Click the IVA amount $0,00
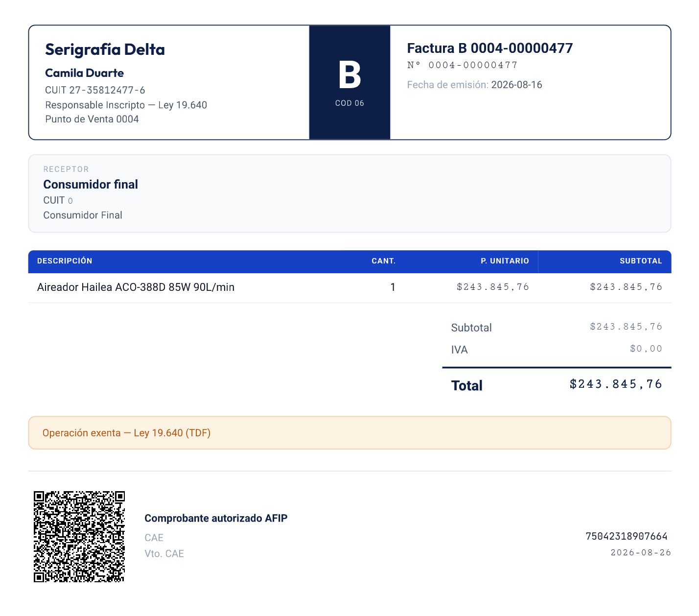Image resolution: width=699 pixels, height=616 pixels. 646,349
